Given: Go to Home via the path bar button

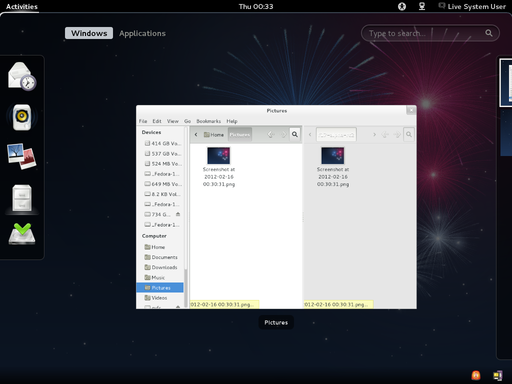Looking at the screenshot, I should (x=214, y=135).
